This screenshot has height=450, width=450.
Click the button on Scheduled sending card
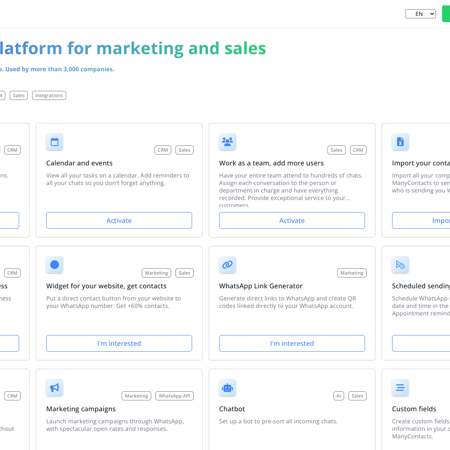(x=421, y=343)
